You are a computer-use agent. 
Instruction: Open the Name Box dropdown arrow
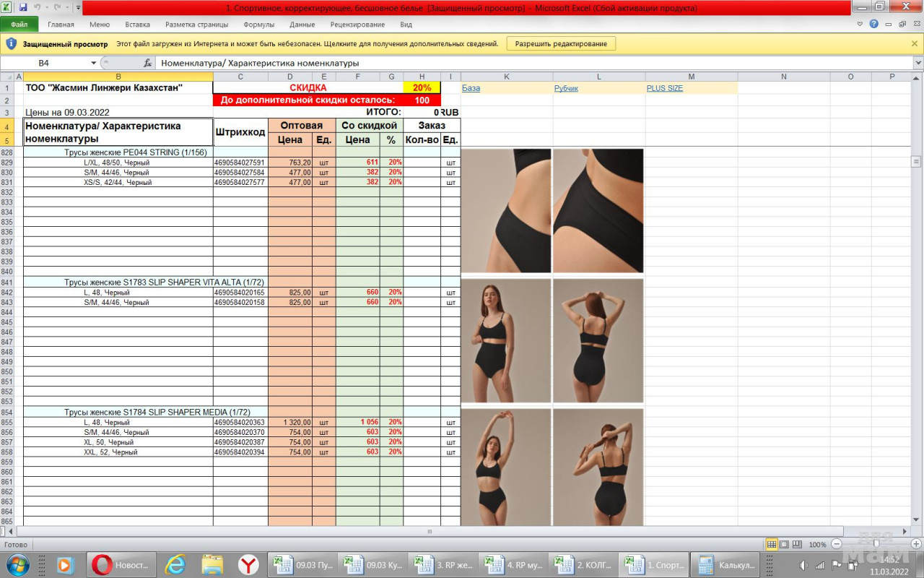tap(93, 63)
